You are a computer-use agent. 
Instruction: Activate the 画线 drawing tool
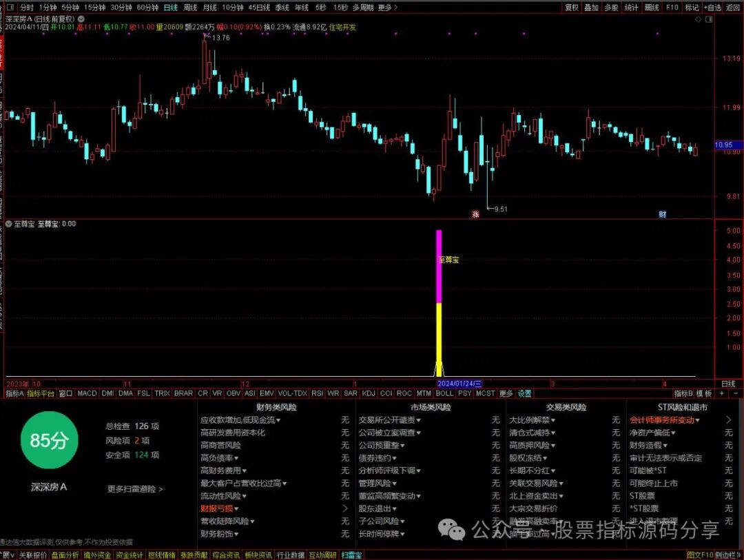(x=652, y=8)
